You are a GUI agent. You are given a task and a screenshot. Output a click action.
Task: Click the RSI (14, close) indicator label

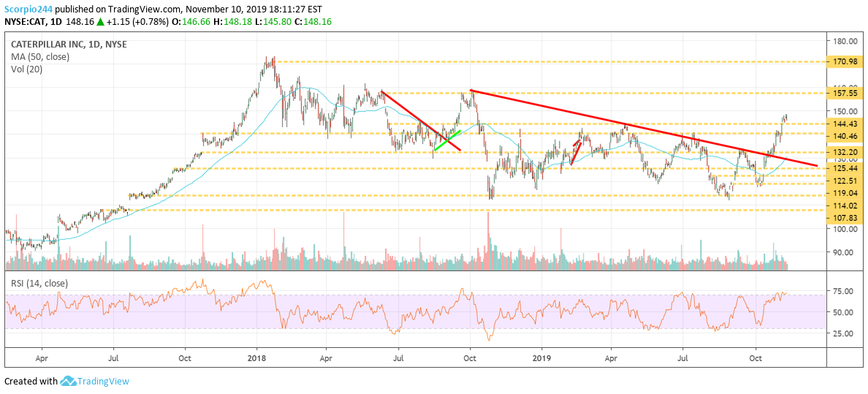tap(39, 283)
